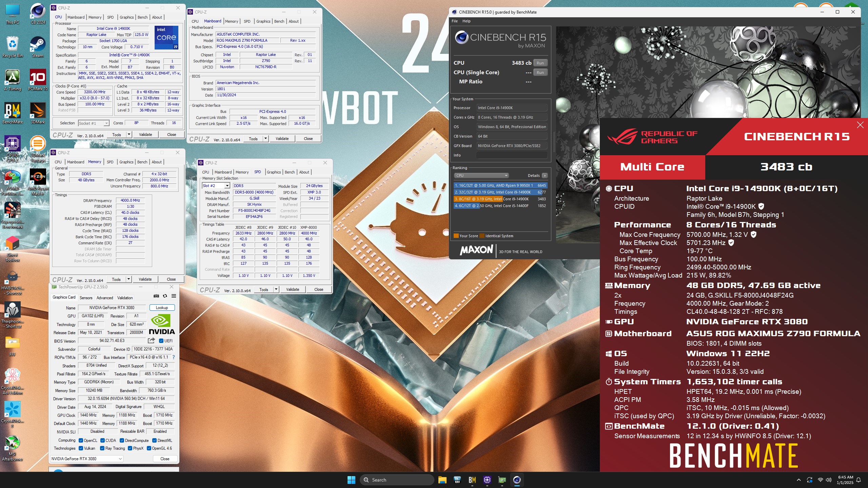The width and height of the screenshot is (868, 488).
Task: Click BenchMate icon in taskbar
Action: (x=472, y=480)
